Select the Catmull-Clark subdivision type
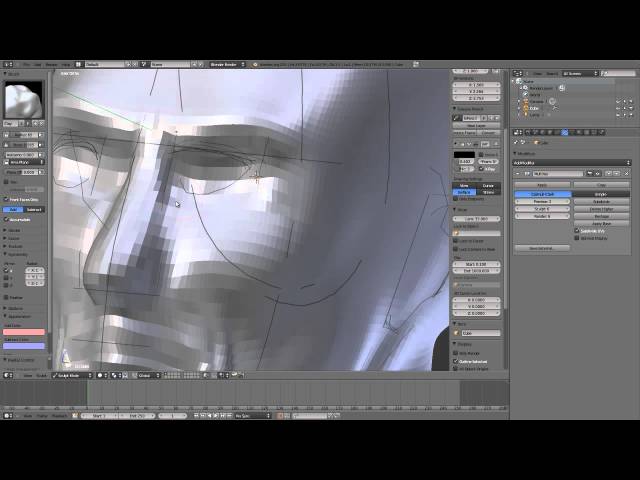The width and height of the screenshot is (640, 480). pos(543,194)
